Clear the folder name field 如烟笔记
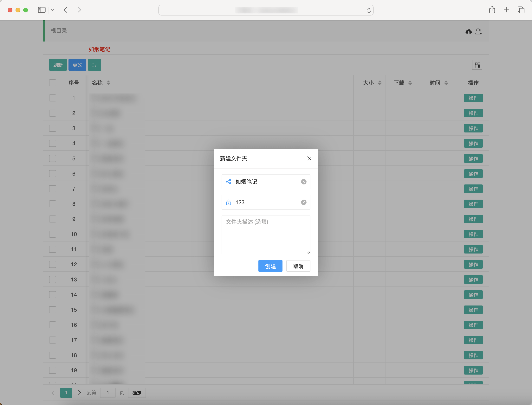532x405 pixels. click(304, 182)
